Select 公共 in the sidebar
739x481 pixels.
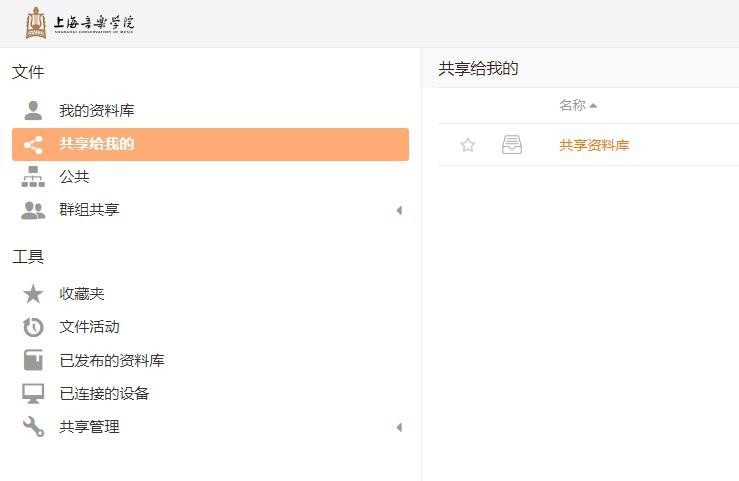pyautogui.click(x=74, y=177)
